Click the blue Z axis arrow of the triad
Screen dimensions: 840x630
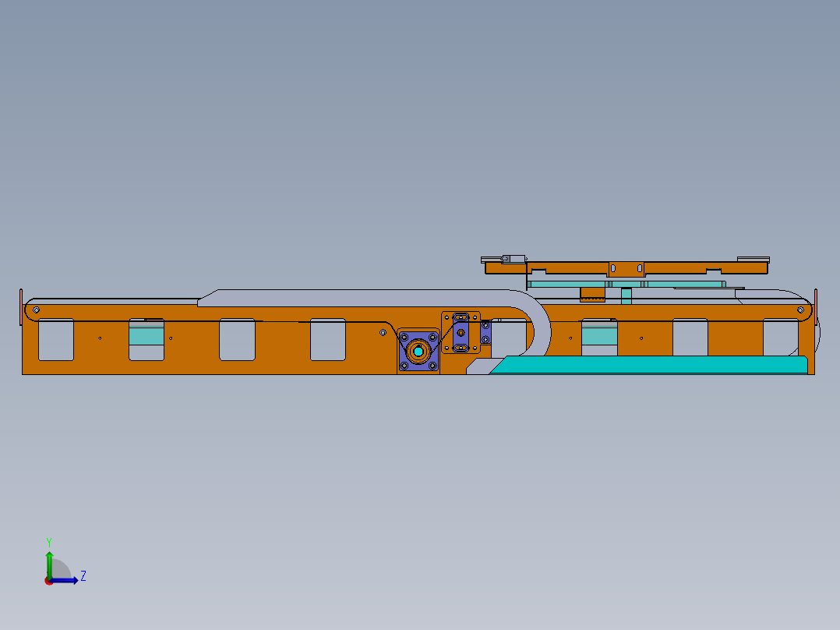pos(65,580)
